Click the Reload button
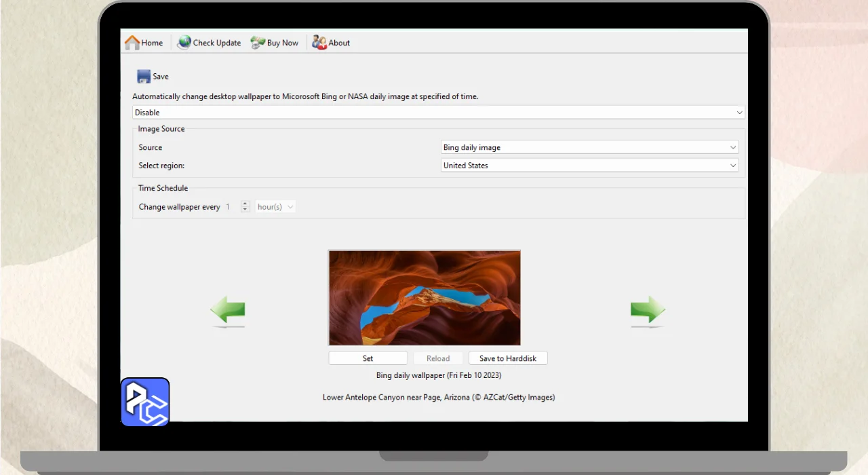Viewport: 868px width, 475px height. [x=438, y=358]
